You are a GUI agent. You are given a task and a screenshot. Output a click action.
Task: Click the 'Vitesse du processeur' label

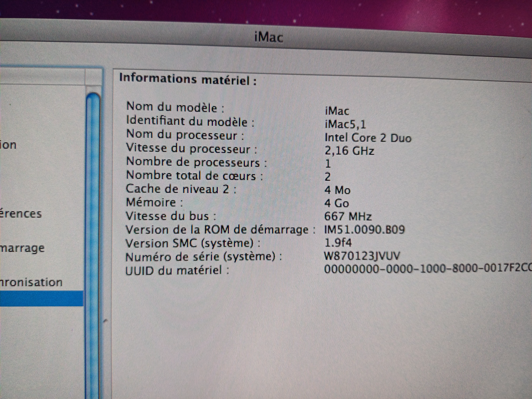(191, 148)
